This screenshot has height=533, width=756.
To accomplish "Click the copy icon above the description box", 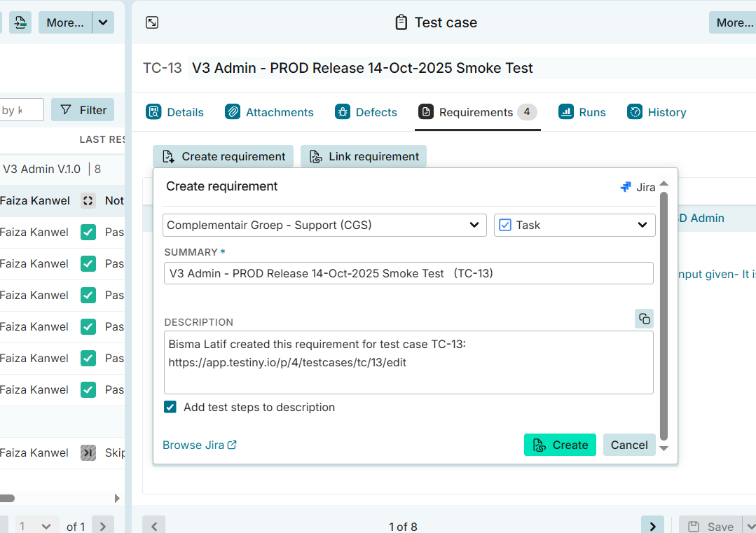I will (x=644, y=319).
